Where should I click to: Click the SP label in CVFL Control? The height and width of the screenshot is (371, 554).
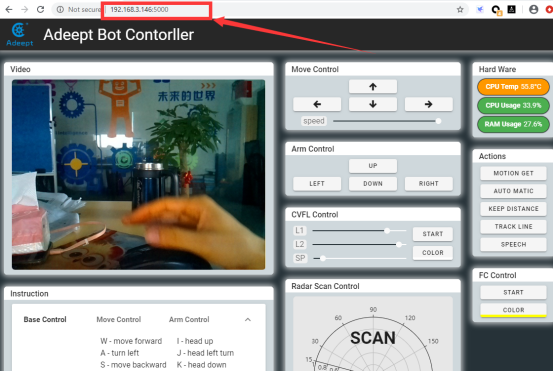pos(300,258)
